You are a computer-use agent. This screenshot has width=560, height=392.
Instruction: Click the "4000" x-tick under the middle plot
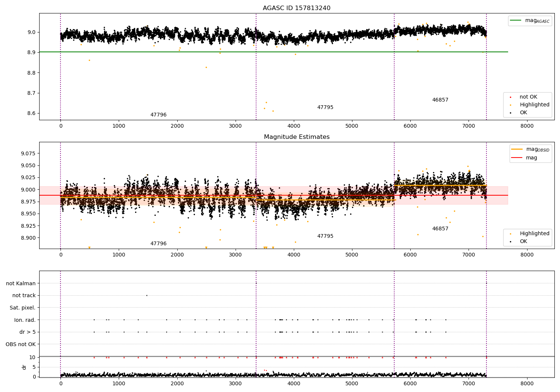[294, 255]
